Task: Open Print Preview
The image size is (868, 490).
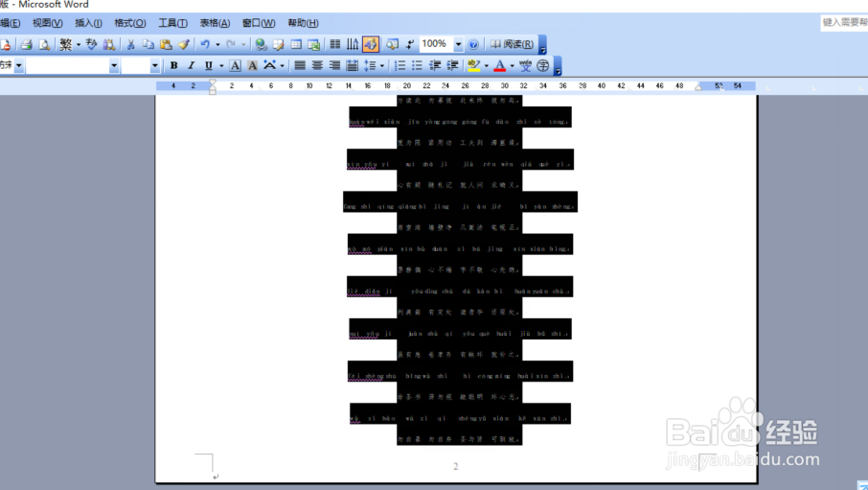Action: tap(44, 44)
